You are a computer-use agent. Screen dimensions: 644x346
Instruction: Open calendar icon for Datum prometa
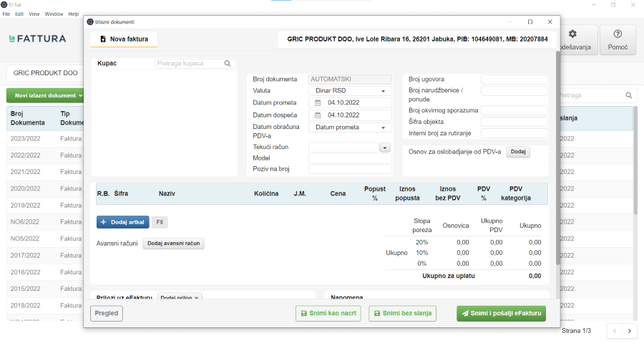[x=318, y=103]
